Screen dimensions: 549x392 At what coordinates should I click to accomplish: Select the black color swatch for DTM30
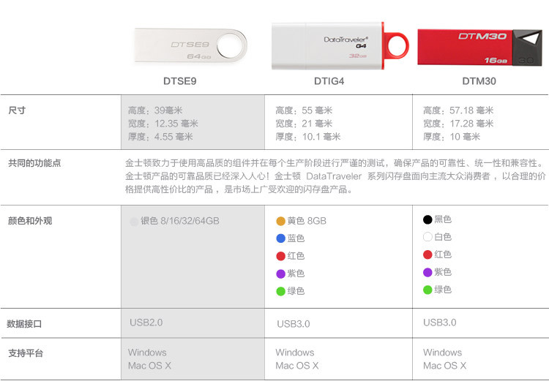pos(427,219)
